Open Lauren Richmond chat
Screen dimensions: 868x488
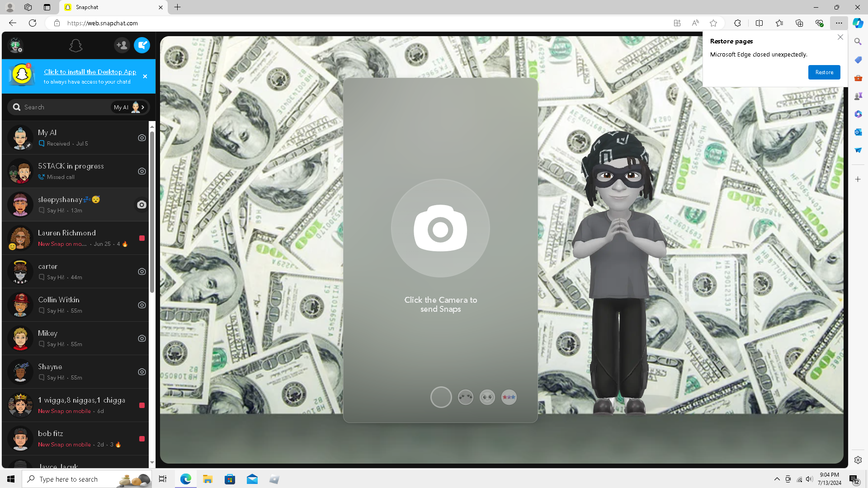point(75,238)
